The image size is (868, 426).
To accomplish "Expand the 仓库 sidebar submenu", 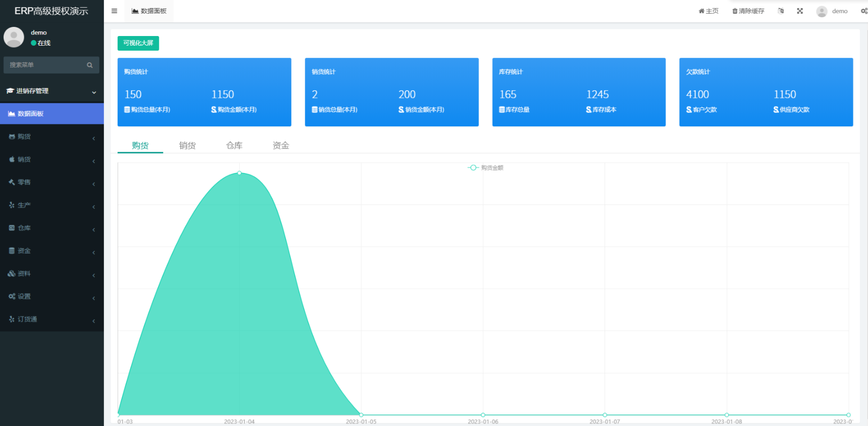I will click(52, 228).
